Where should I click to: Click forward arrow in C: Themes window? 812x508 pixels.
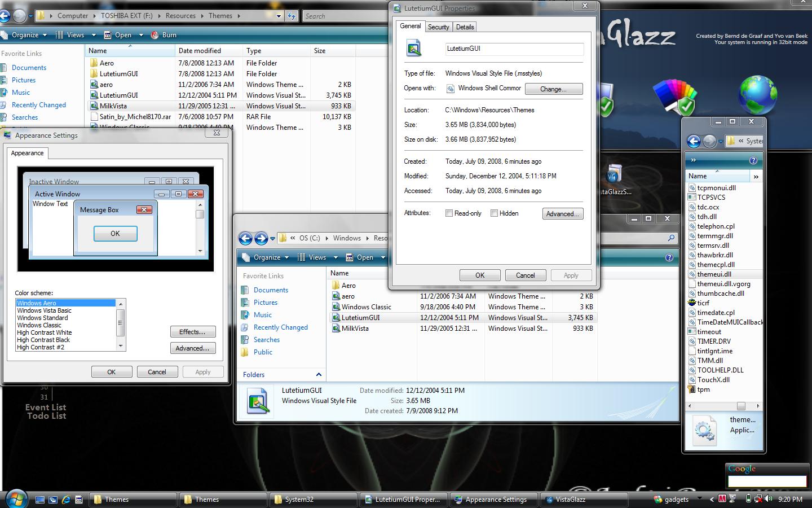point(261,238)
